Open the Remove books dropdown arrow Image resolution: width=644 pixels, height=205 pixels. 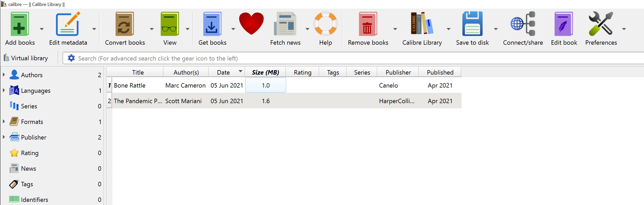coord(395,29)
